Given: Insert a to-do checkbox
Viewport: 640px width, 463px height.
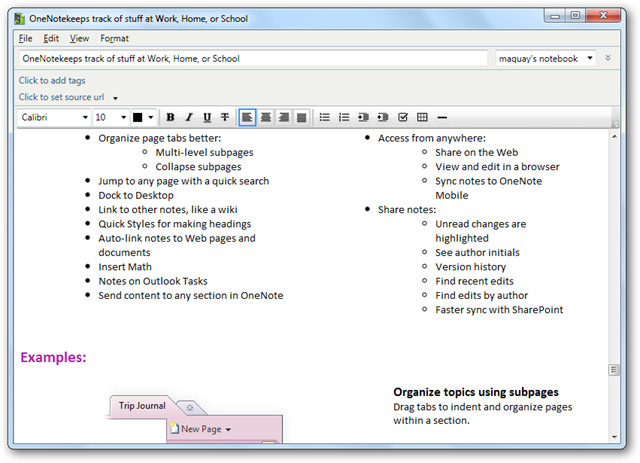Looking at the screenshot, I should (x=403, y=118).
